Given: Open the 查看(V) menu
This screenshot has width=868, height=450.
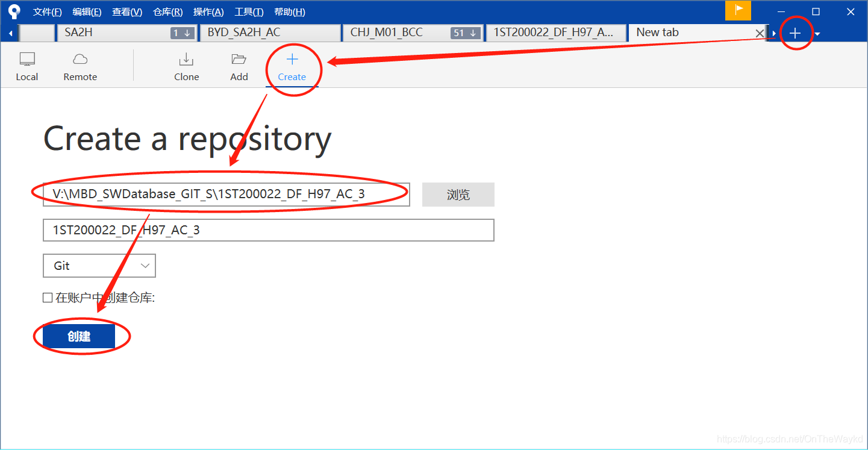Looking at the screenshot, I should pyautogui.click(x=127, y=12).
